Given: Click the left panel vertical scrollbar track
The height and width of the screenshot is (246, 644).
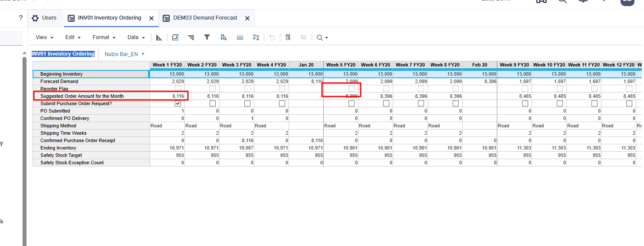Looking at the screenshot, I should pyautogui.click(x=24, y=152).
